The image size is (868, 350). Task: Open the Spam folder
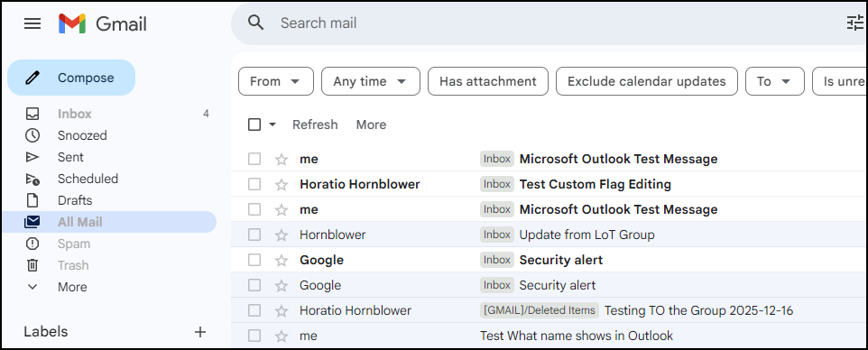tap(109, 244)
